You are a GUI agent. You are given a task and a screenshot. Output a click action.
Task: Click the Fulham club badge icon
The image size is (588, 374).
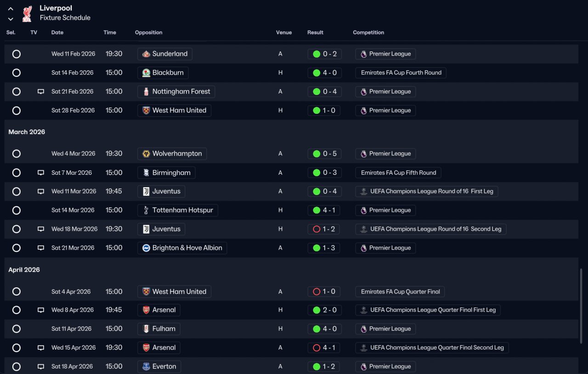pos(146,329)
